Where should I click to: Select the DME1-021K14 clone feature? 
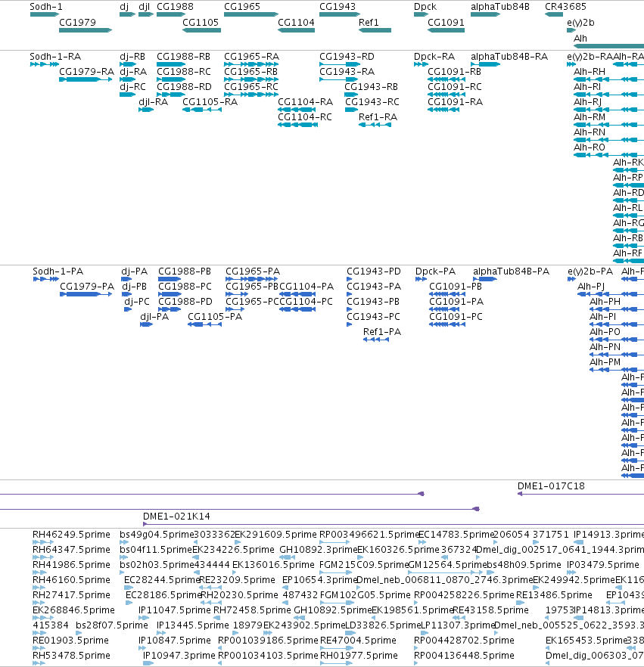point(394,524)
